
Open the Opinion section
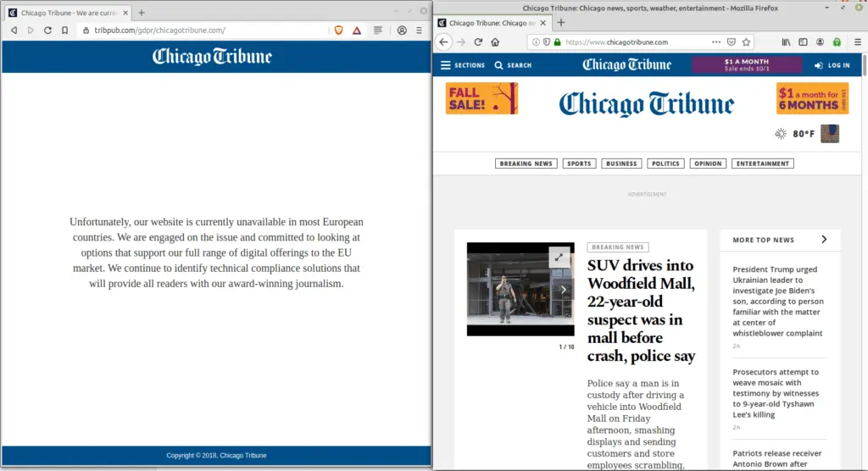pyautogui.click(x=708, y=163)
